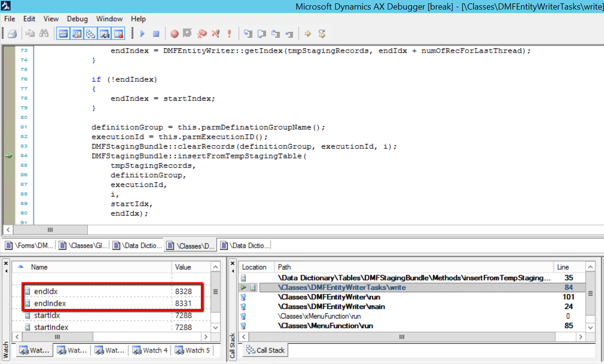Open the Edit menu
Screen dimensions: 604x364
[30, 19]
